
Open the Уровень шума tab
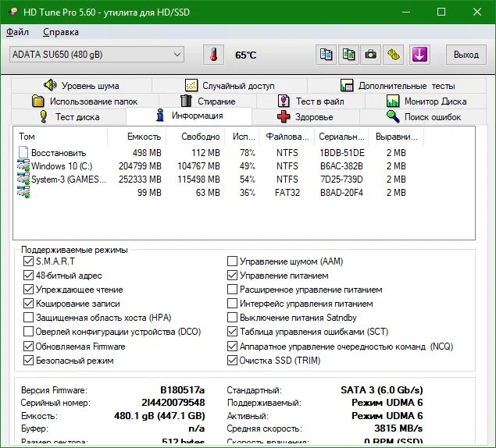click(81, 85)
